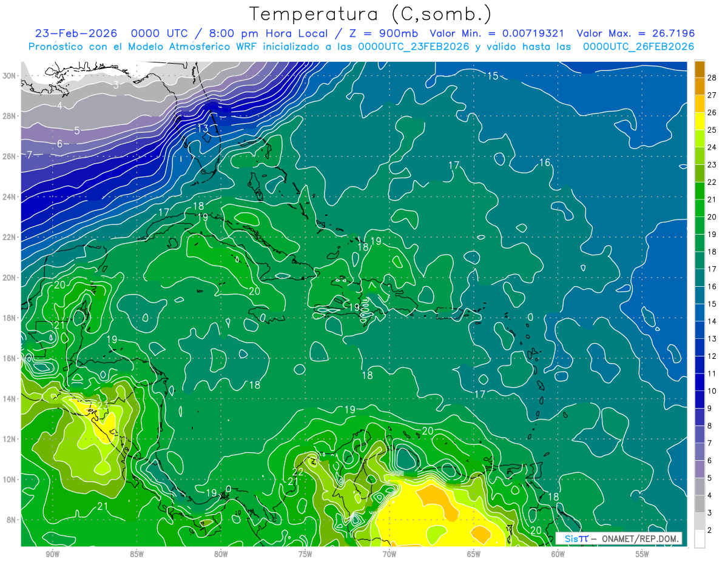Click latitude axis label '22N'
Viewport: 728px width, 562px height.
click(x=10, y=237)
